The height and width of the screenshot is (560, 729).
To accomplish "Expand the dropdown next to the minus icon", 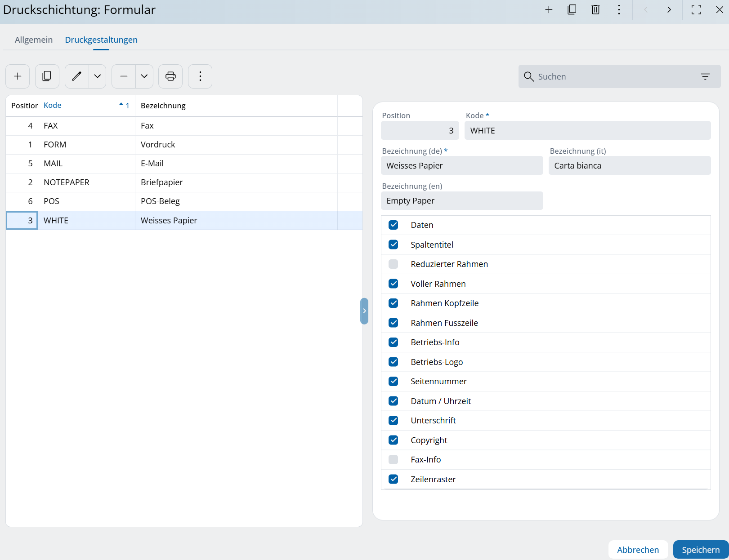I will point(144,76).
